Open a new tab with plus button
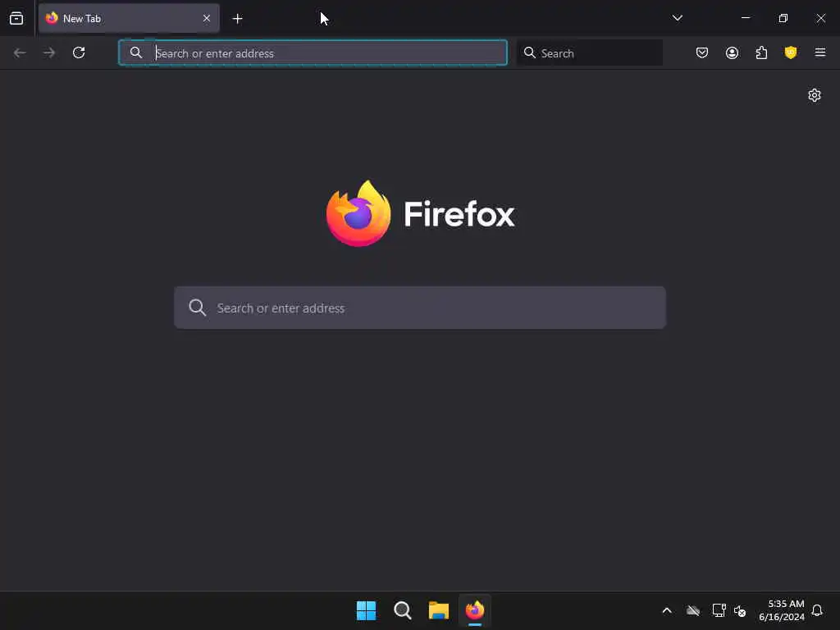Viewport: 840px width, 630px height. point(237,19)
